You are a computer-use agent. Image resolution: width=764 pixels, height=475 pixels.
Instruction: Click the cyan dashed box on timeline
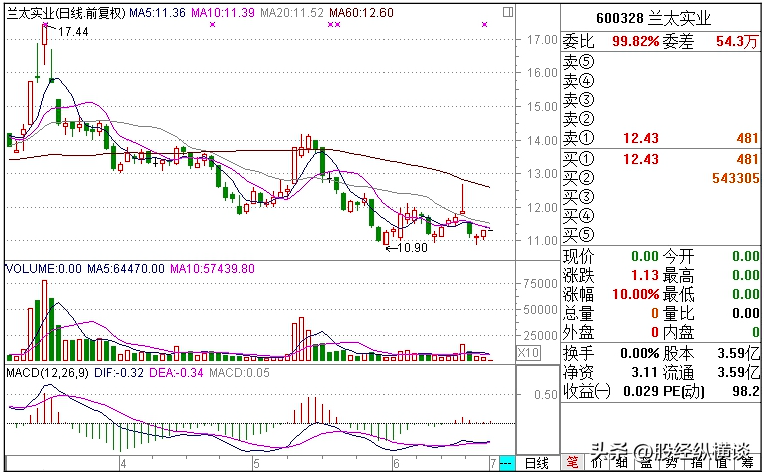coord(506,464)
